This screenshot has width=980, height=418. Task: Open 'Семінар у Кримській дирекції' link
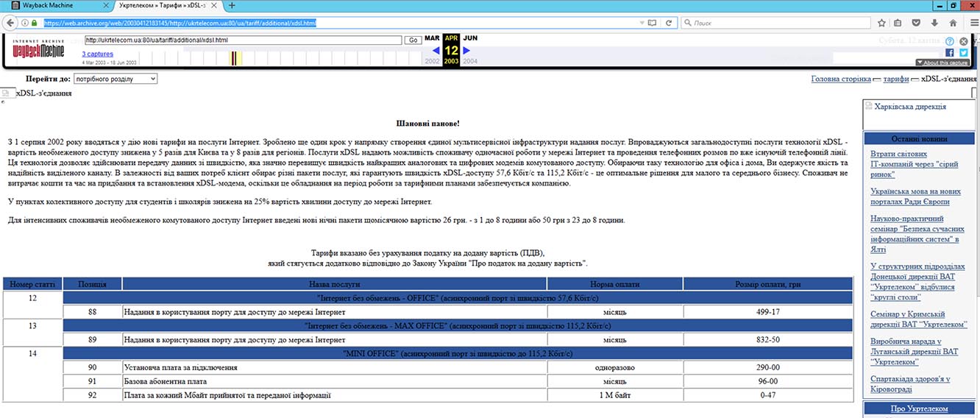(918, 319)
